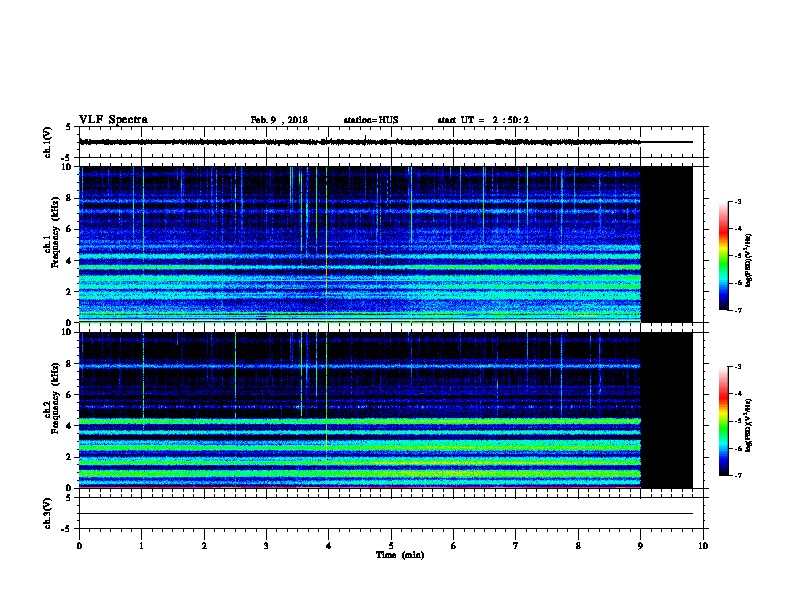This screenshot has width=792, height=612.
Task: Click time axis tick label "2"
Action: coord(204,546)
